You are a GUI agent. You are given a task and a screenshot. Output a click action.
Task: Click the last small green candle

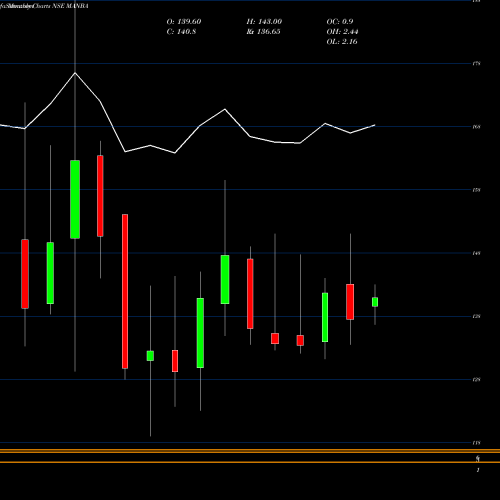click(x=375, y=302)
